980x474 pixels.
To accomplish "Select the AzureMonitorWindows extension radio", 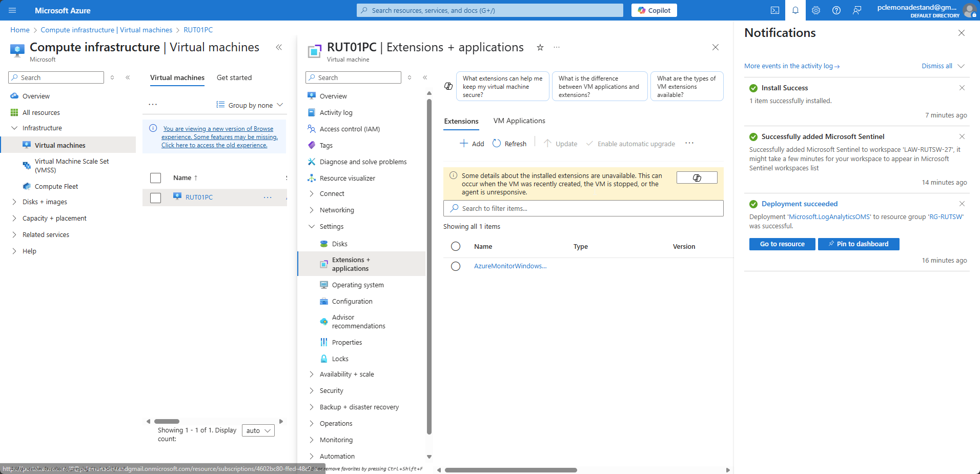I will 456,266.
